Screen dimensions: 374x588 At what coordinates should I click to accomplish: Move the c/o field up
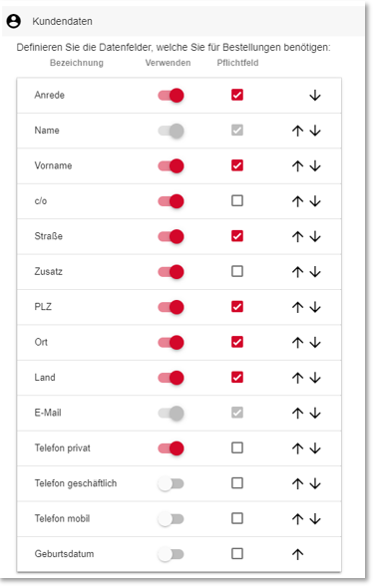pyautogui.click(x=297, y=201)
